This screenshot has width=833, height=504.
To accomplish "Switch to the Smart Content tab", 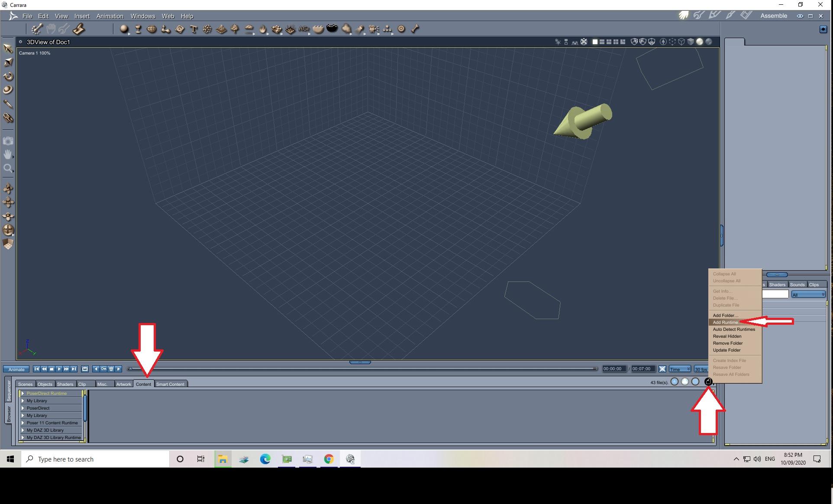I will tap(170, 384).
